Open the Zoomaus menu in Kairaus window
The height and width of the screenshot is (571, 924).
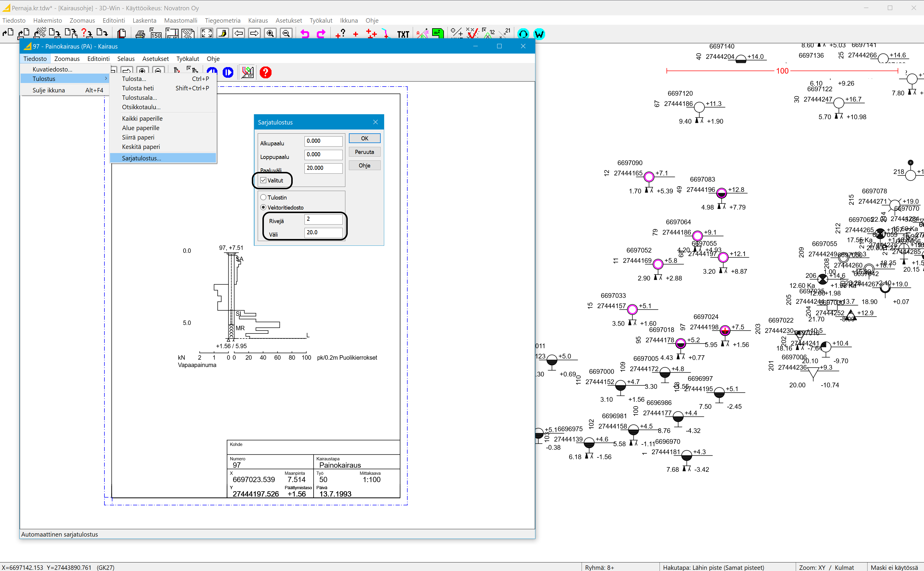click(x=67, y=59)
